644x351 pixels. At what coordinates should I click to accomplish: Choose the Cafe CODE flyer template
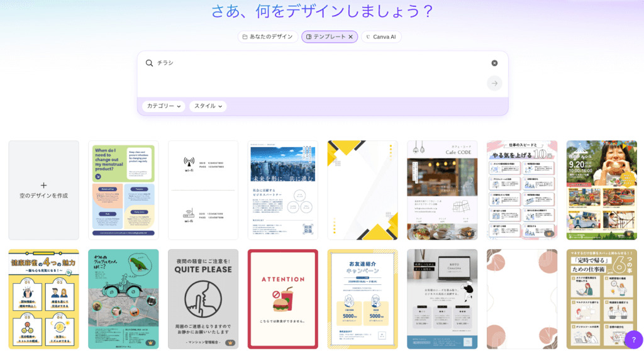click(x=442, y=190)
